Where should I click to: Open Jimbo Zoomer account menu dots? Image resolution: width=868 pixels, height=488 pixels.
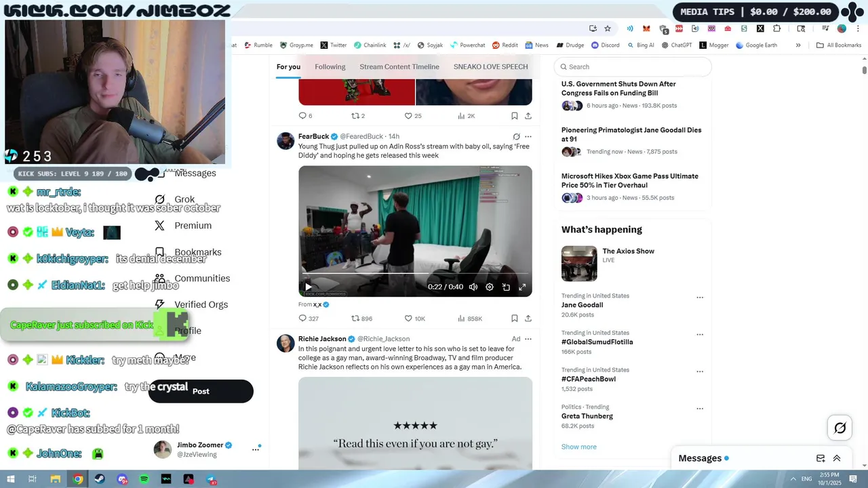256,449
